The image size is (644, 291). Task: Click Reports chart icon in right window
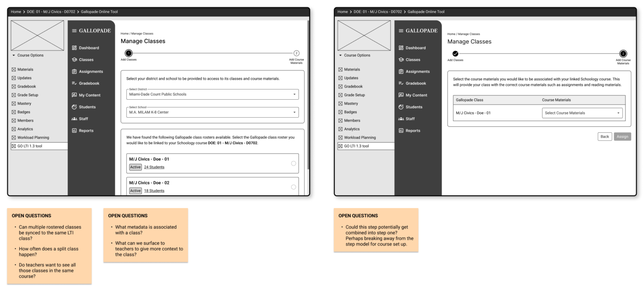click(x=401, y=131)
